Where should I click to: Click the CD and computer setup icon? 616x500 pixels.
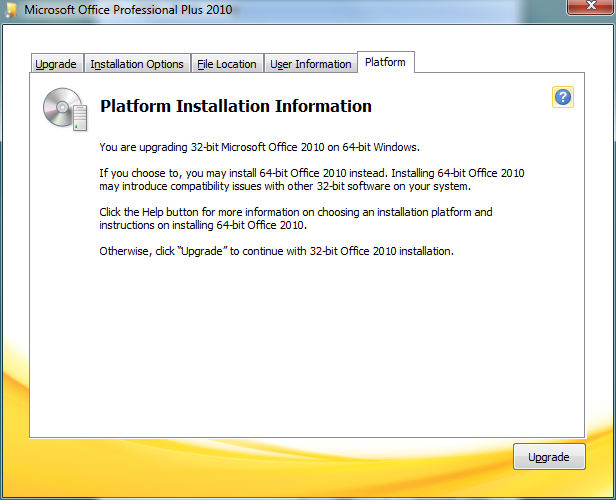click(x=65, y=109)
